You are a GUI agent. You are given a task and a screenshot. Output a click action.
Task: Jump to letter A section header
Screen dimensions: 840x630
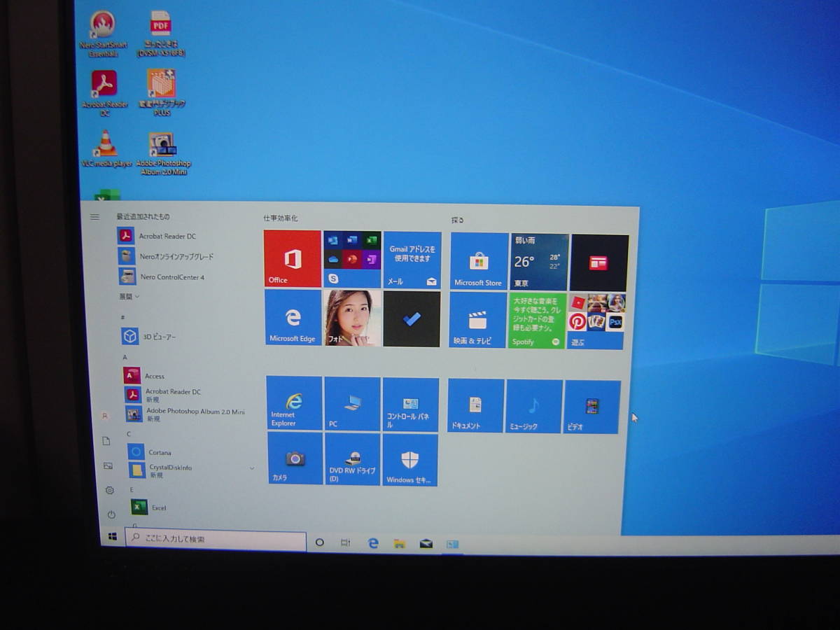125,357
